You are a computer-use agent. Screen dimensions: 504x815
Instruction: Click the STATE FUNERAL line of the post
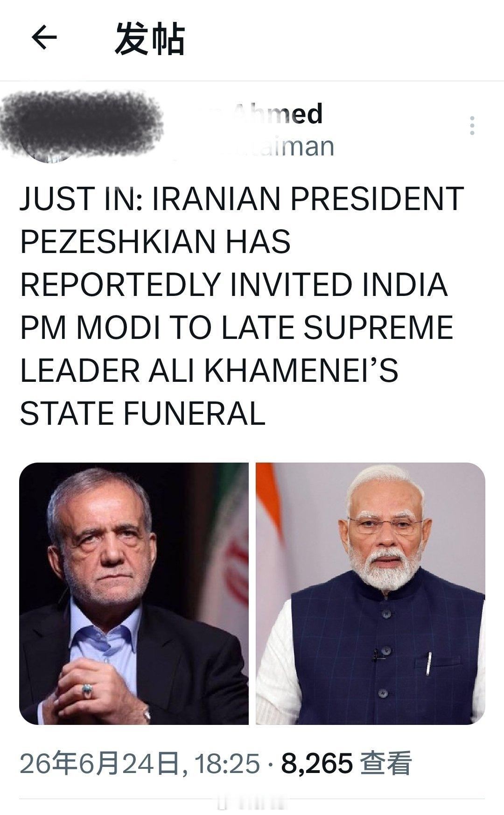[143, 414]
